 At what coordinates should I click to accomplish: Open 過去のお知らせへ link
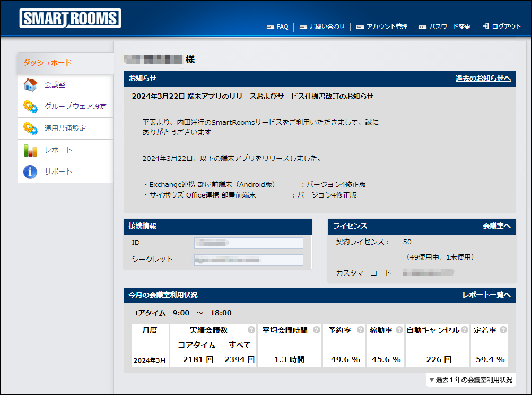click(483, 79)
